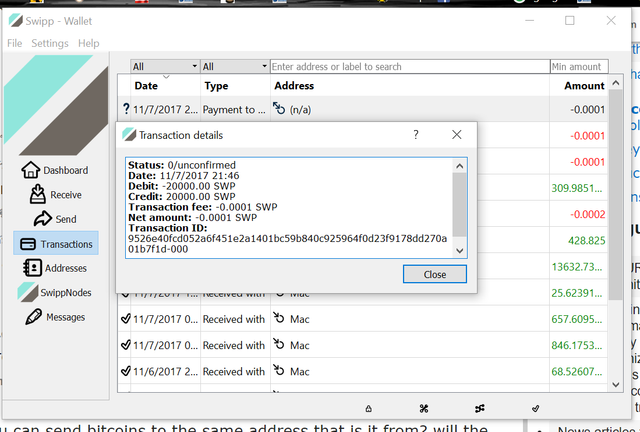The image size is (640, 432).
Task: Open the Help menu
Action: coord(89,43)
